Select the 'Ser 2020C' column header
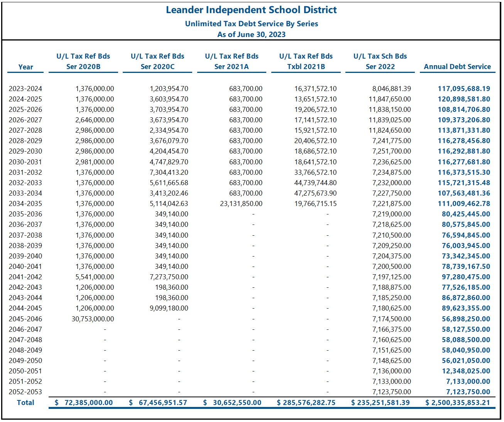The width and height of the screenshot is (504, 422). (x=157, y=67)
